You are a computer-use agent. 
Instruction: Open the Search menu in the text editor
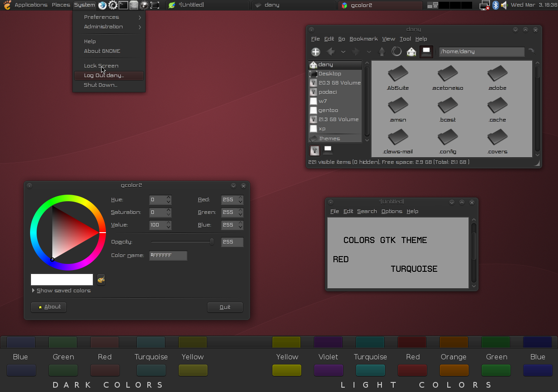(367, 211)
